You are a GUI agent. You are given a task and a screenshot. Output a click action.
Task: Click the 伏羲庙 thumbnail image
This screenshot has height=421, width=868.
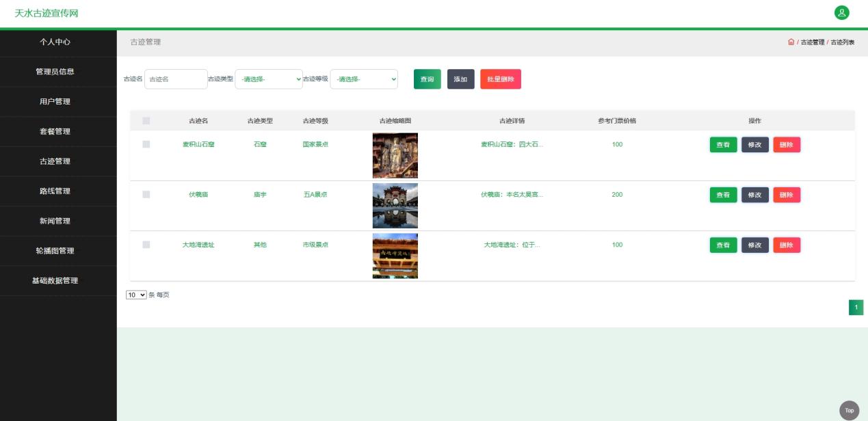tap(395, 205)
